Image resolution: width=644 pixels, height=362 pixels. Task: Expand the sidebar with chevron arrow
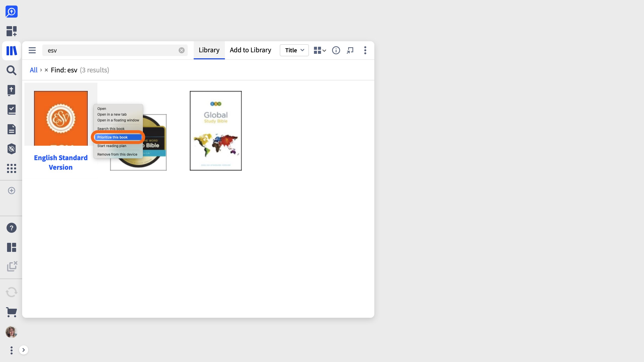[24, 350]
